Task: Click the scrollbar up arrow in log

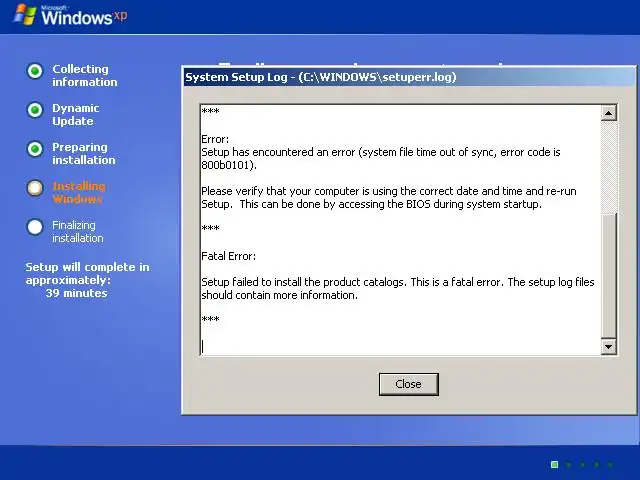Action: (608, 113)
